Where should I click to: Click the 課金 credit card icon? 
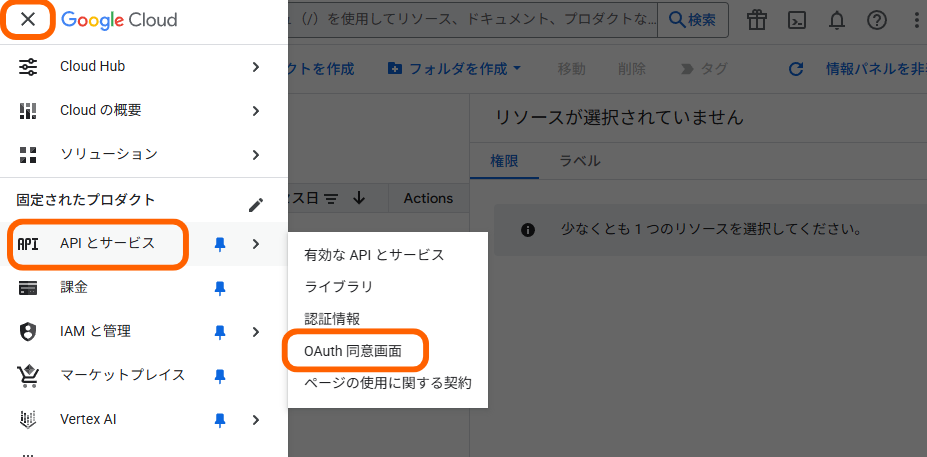click(28, 289)
